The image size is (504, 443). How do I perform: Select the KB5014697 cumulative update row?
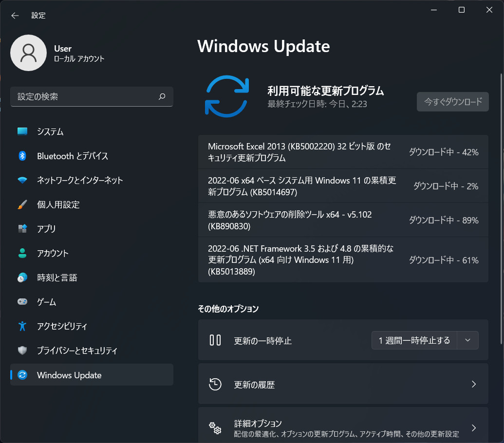click(343, 186)
